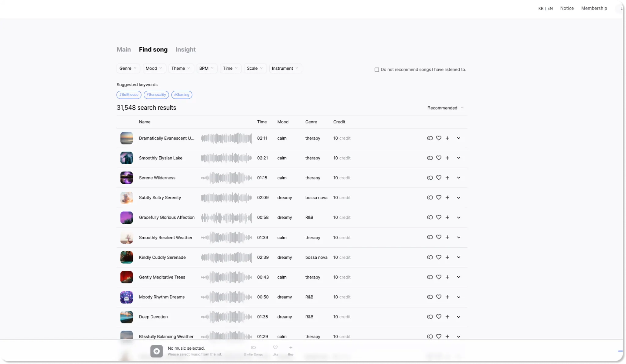
Task: Find similar songs for Serene Wilderness
Action: click(x=430, y=178)
